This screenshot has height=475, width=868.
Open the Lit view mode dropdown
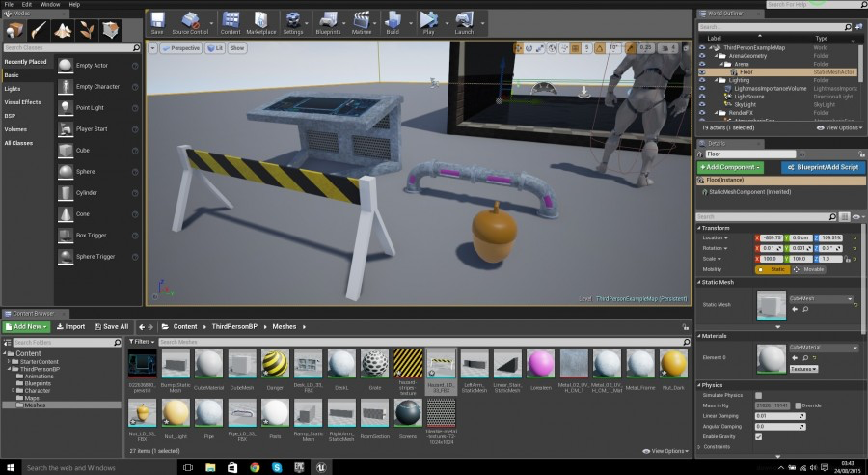[x=215, y=48]
